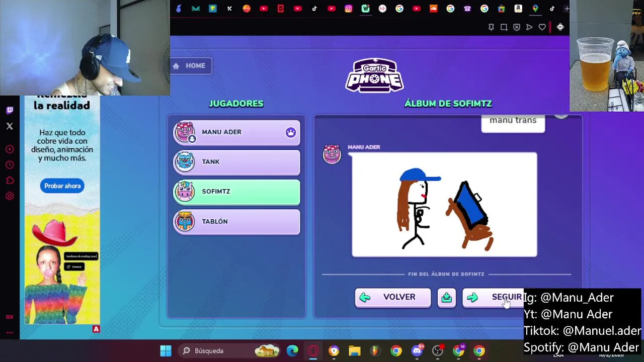Click the VOLVER button
The image size is (644, 362).
pyautogui.click(x=392, y=297)
